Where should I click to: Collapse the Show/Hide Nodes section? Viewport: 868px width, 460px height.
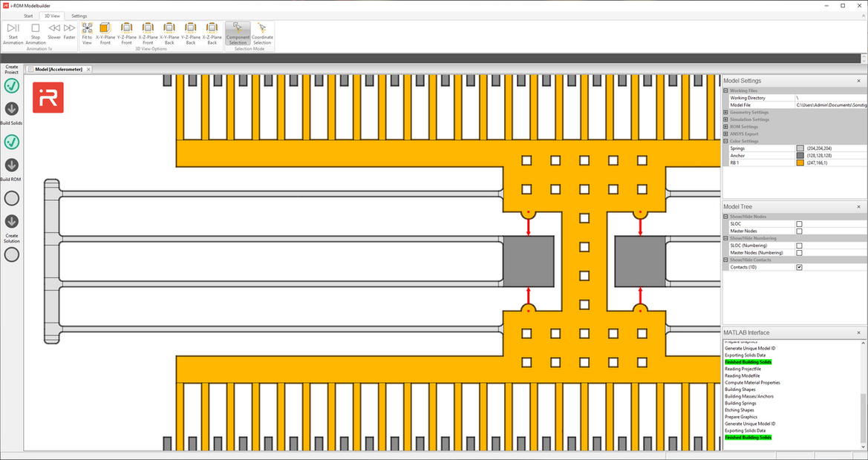click(725, 217)
